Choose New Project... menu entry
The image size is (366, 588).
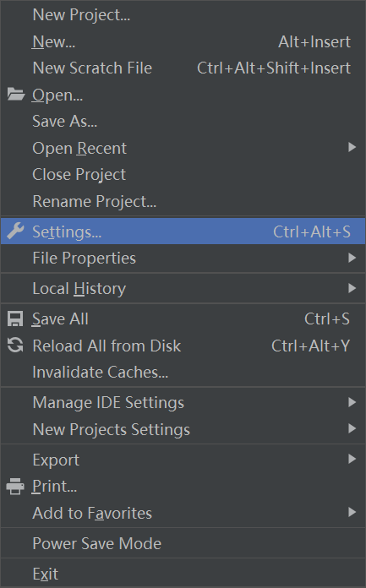183,15
